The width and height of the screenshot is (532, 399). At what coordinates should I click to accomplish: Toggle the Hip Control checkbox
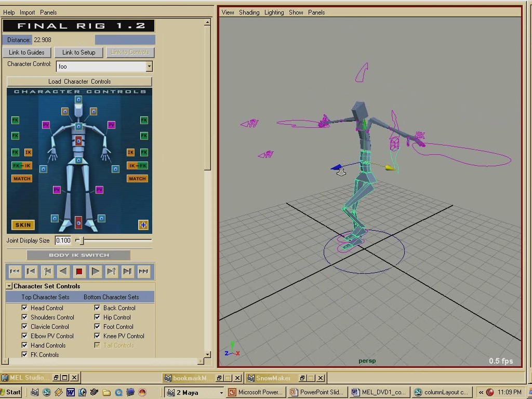97,317
